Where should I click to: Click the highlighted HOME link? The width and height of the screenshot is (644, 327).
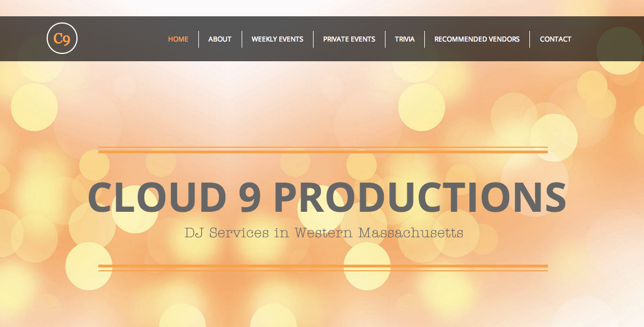178,39
